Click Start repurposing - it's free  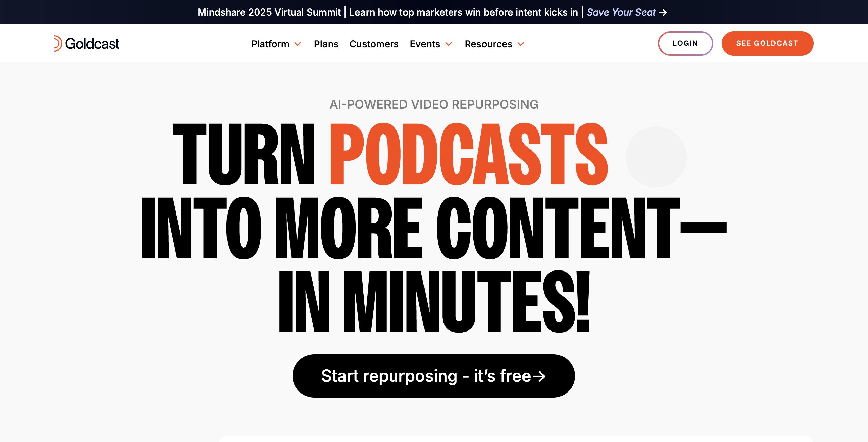(426, 376)
